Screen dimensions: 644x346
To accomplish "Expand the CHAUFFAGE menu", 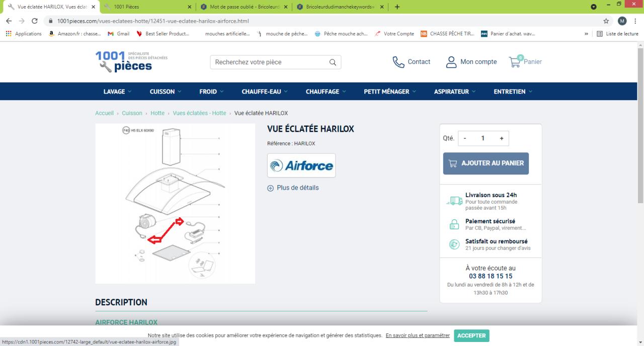I will pos(326,92).
